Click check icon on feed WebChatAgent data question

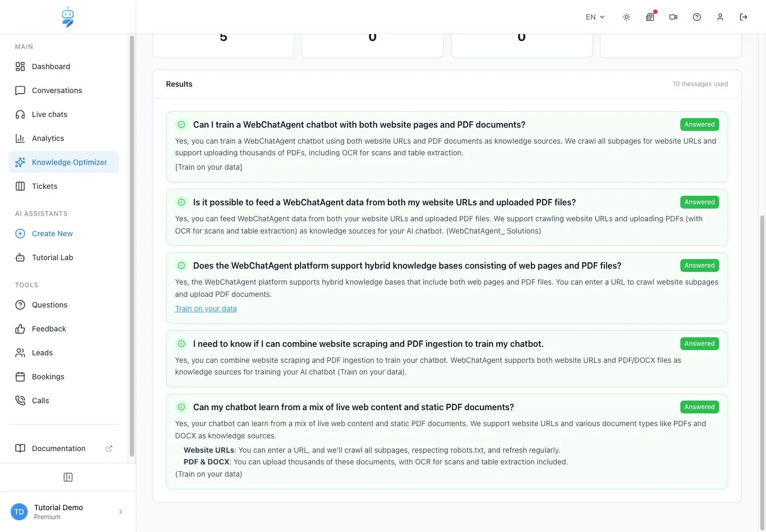click(x=181, y=202)
